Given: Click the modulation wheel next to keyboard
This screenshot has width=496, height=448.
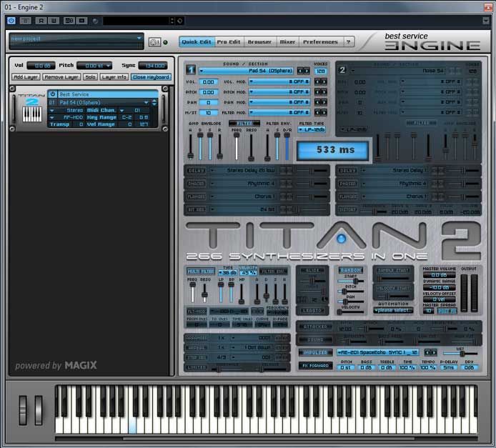Looking at the screenshot, I should click(x=39, y=409).
